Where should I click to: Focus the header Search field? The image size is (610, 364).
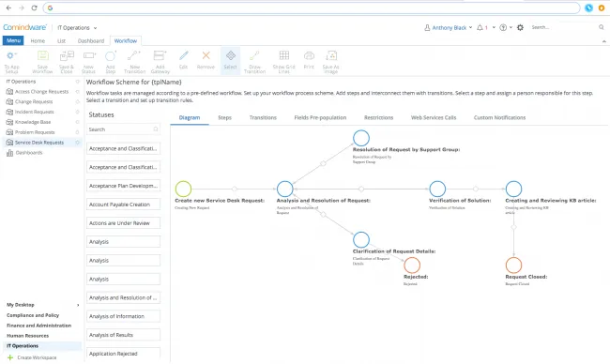point(563,27)
